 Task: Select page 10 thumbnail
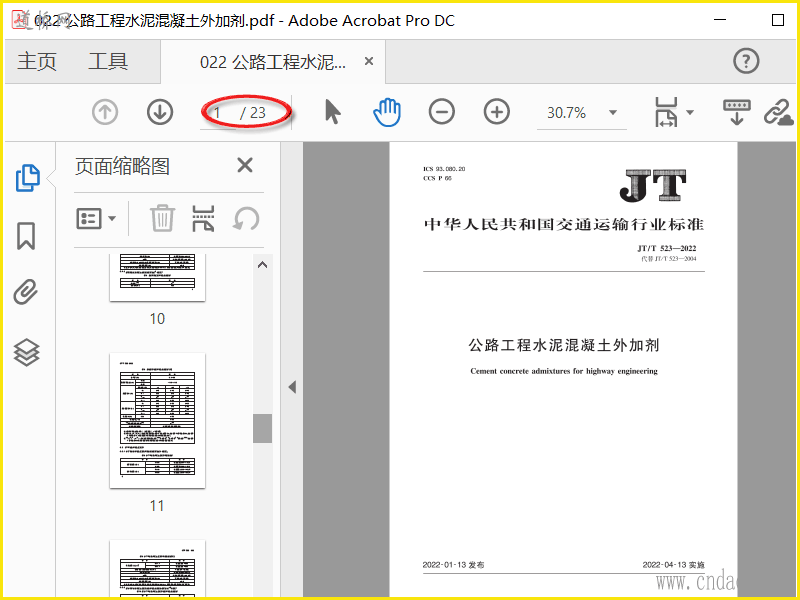[x=157, y=277]
